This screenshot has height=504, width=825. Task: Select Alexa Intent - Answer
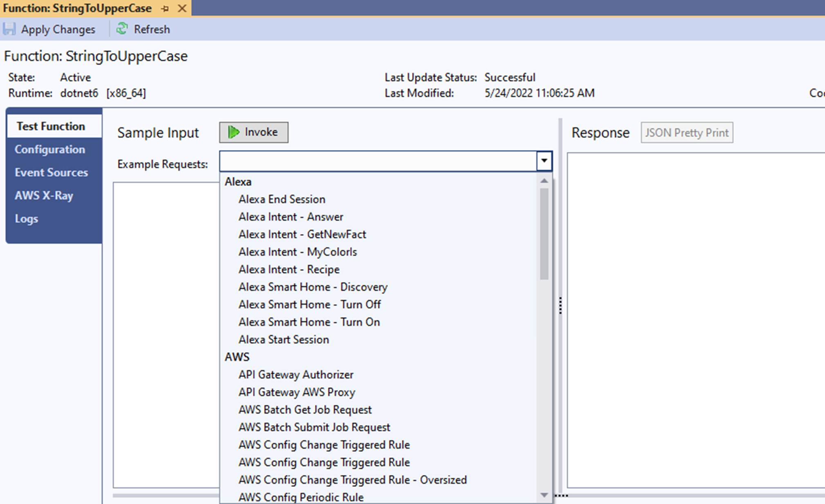(x=291, y=217)
